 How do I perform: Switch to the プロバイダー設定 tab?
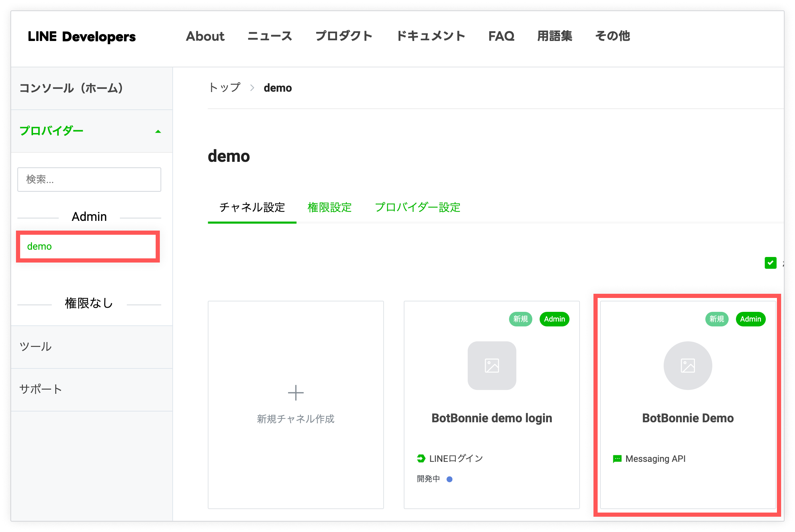[x=417, y=207]
